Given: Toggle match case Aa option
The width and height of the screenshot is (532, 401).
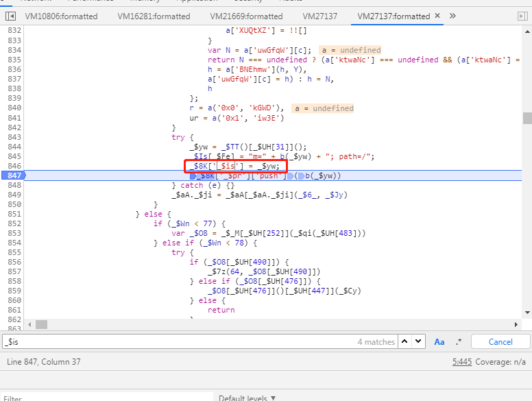Looking at the screenshot, I should tap(439, 342).
